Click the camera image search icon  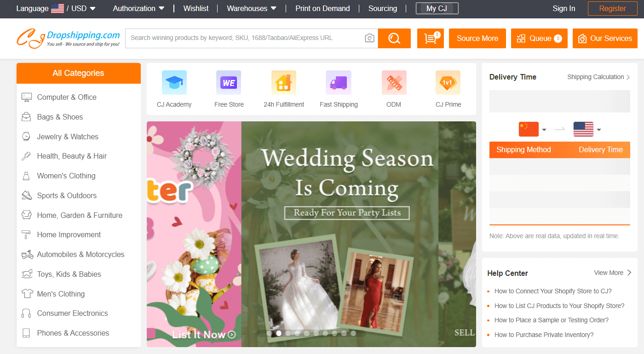[x=369, y=38]
